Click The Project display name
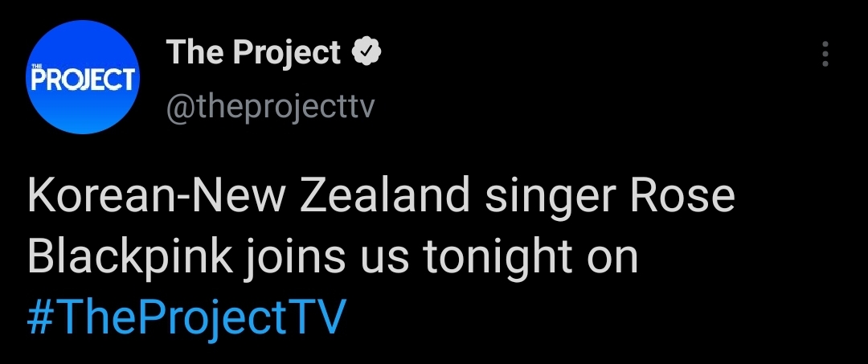This screenshot has width=868, height=364. (253, 52)
